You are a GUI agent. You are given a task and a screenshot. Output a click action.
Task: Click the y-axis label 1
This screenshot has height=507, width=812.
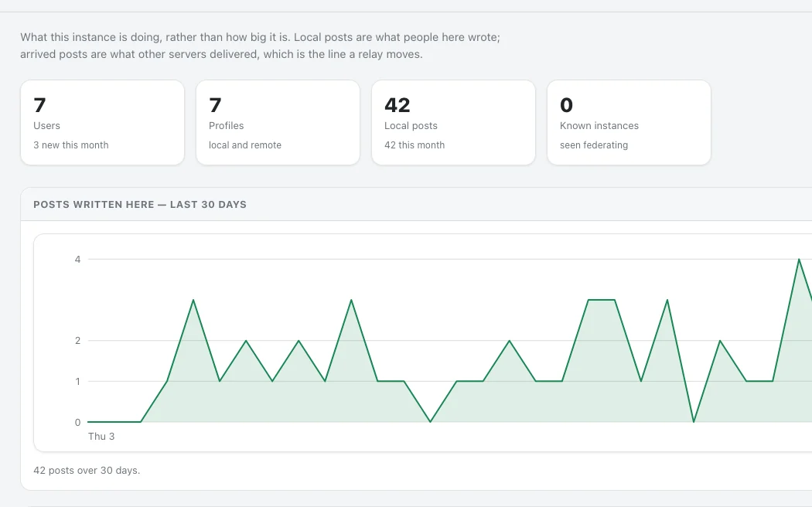(x=77, y=382)
